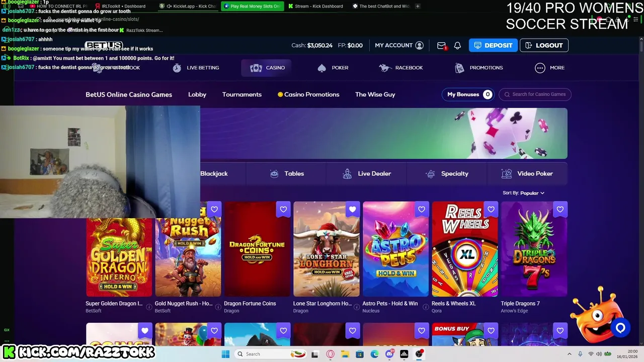The image size is (644, 362).
Task: Click the BetUS Online Casino Games heading
Action: [x=129, y=95]
